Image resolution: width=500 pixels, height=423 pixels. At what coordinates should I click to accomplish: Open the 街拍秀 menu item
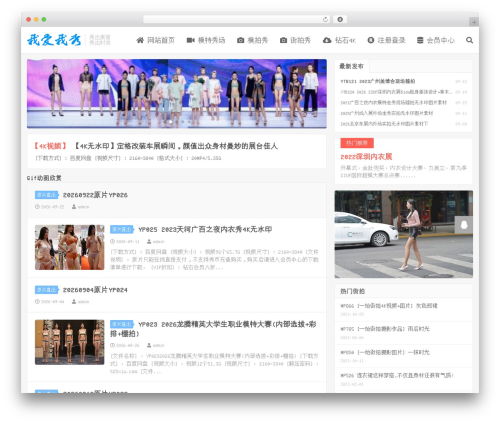point(295,40)
